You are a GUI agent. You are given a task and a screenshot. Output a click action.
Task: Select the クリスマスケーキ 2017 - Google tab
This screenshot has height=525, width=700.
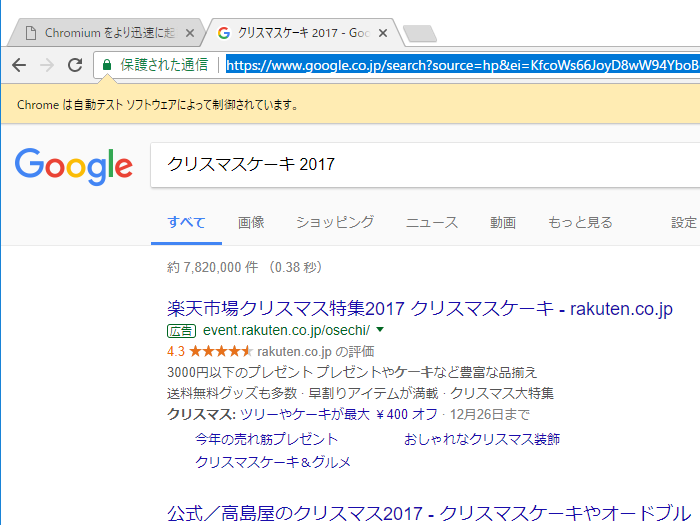tap(304, 33)
